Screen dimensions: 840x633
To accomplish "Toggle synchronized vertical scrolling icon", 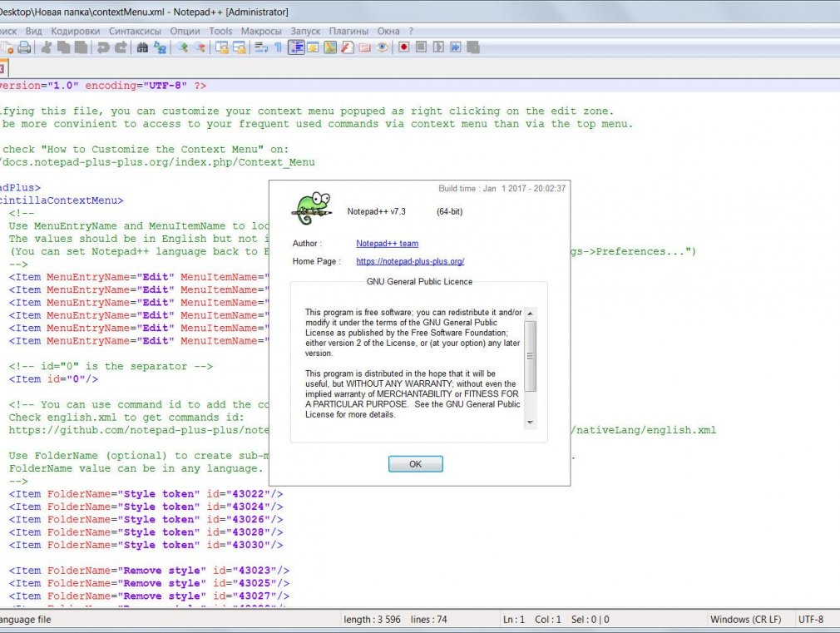I will (221, 47).
